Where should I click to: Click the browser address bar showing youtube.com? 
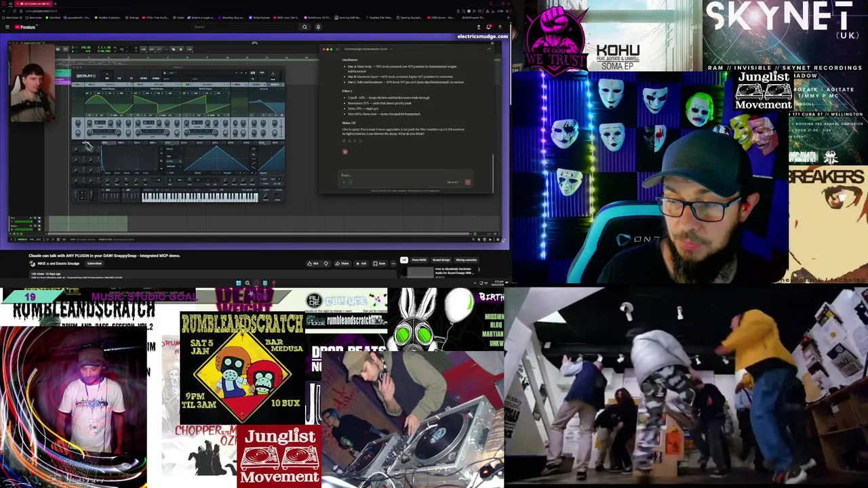pyautogui.click(x=41, y=11)
